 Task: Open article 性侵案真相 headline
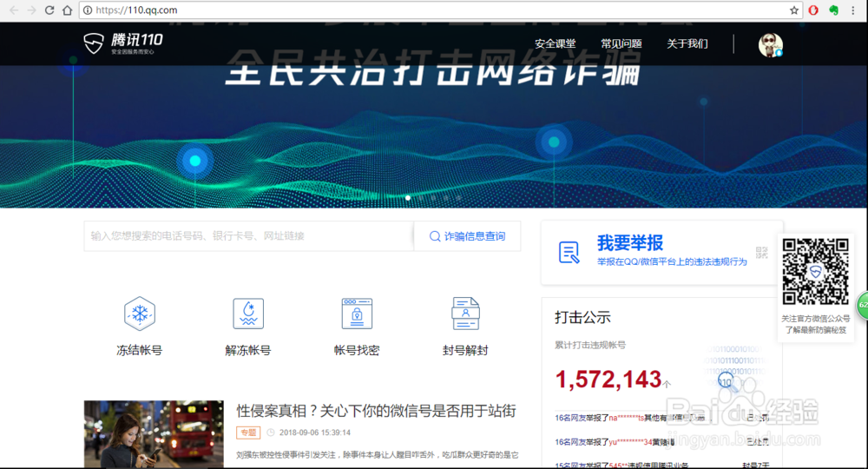pos(377,411)
